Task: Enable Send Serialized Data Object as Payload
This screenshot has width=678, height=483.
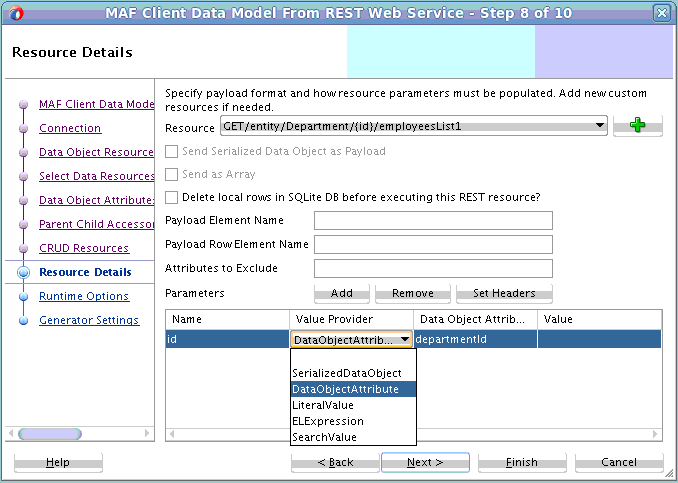Action: (x=172, y=151)
